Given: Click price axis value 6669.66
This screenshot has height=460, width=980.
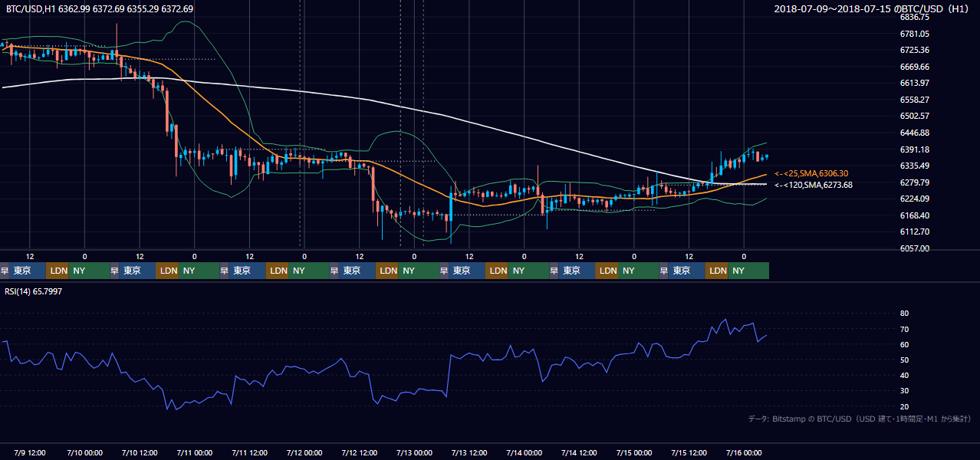Looking at the screenshot, I should 915,67.
